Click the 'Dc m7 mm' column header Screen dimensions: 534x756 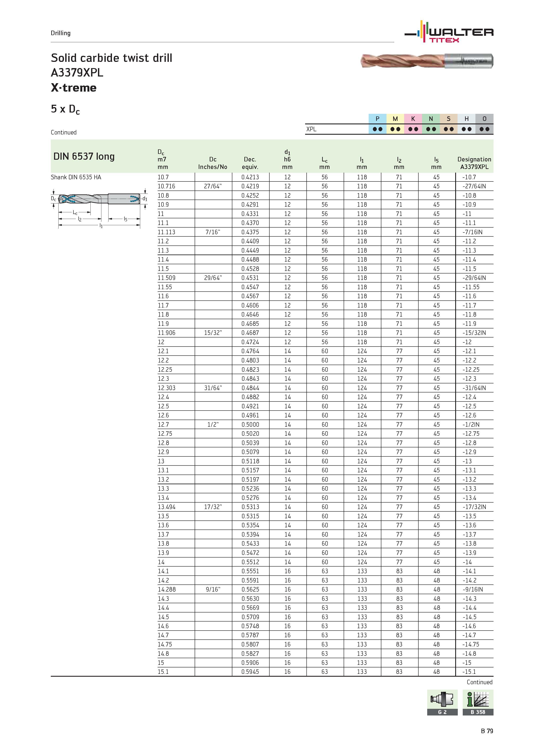coord(163,159)
